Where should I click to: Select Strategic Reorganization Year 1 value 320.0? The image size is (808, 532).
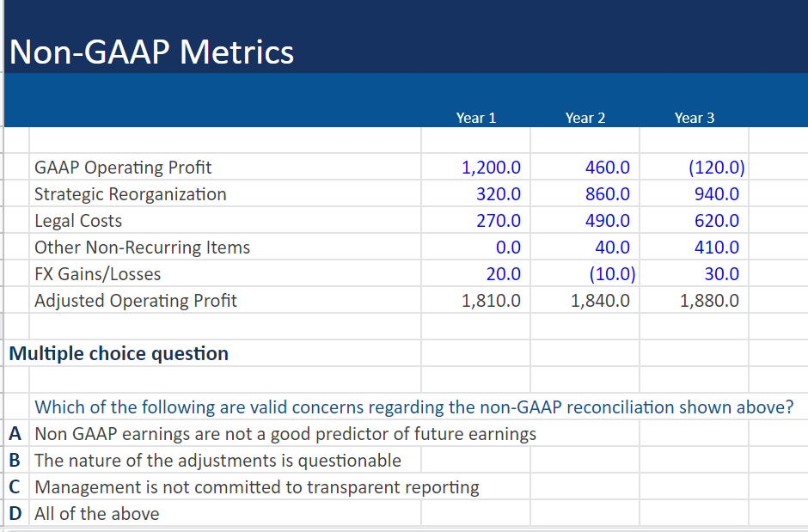coord(475,193)
